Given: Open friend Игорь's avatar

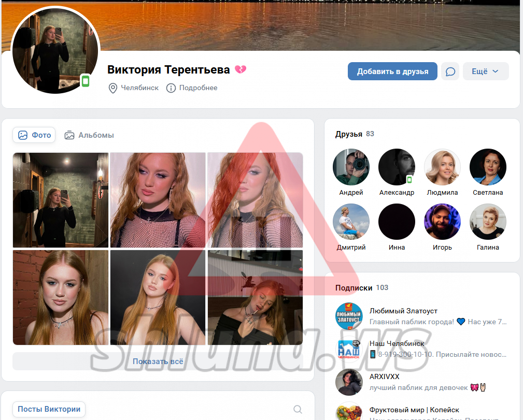Looking at the screenshot, I should tap(442, 222).
